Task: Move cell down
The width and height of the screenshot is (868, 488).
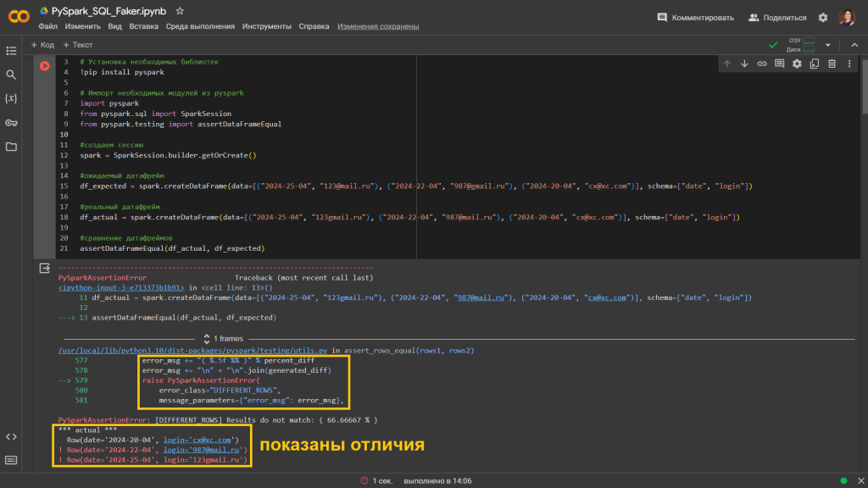Action: 744,64
